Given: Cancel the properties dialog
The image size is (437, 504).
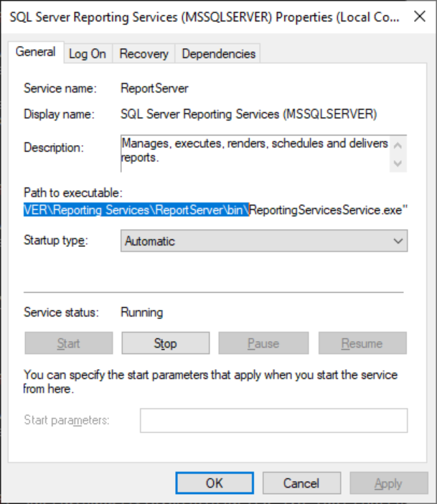Looking at the screenshot, I should click(x=301, y=483).
